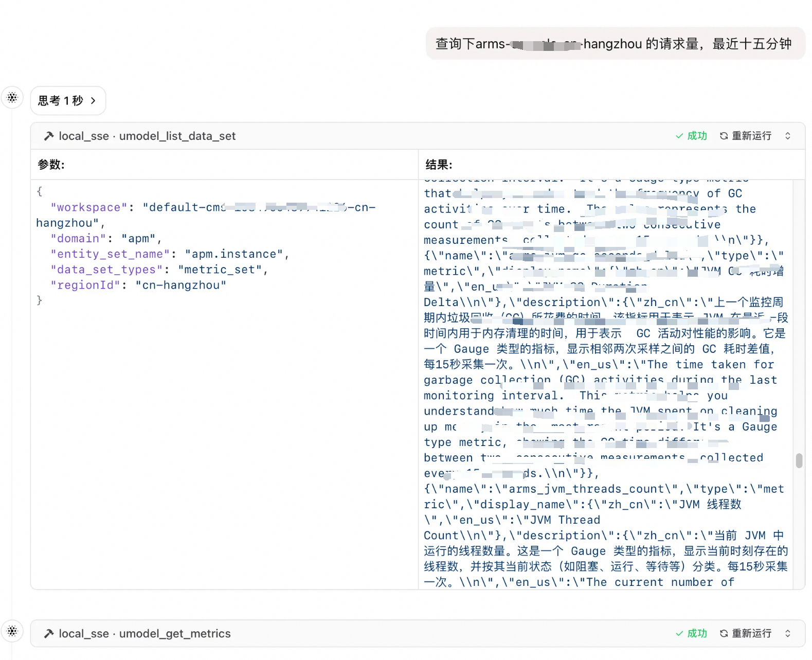The height and width of the screenshot is (660, 812).
Task: Click the 结果: heading
Action: 439,165
